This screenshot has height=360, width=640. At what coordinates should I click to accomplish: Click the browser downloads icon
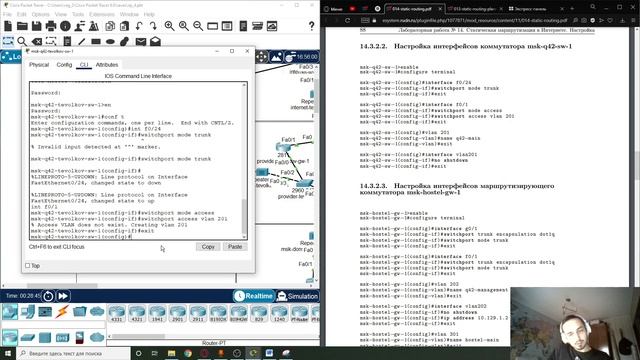pos(622,20)
